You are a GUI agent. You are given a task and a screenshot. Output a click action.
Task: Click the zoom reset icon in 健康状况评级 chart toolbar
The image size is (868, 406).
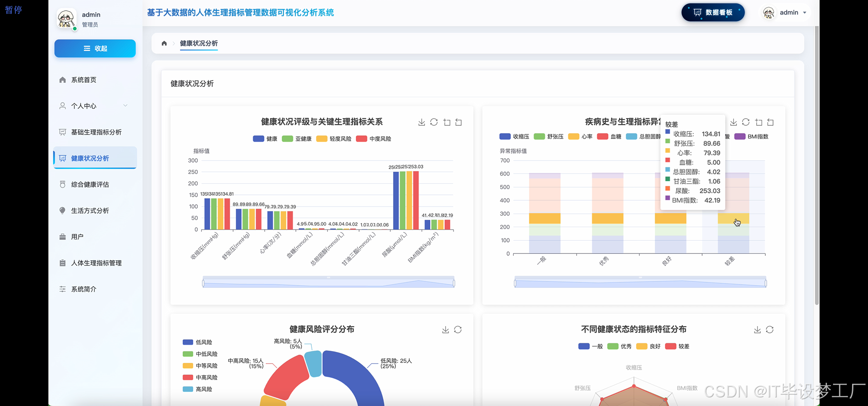pyautogui.click(x=459, y=122)
